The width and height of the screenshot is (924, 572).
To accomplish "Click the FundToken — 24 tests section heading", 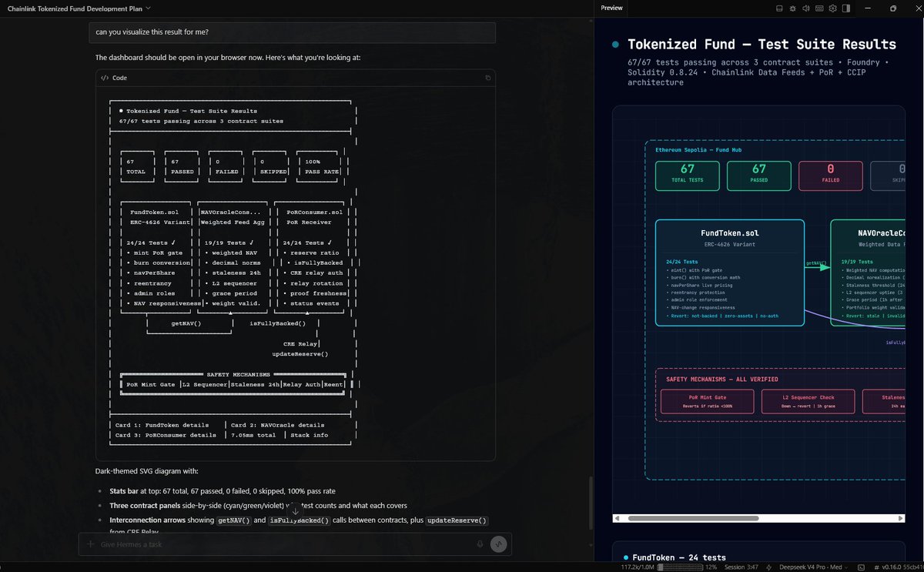I will point(679,557).
